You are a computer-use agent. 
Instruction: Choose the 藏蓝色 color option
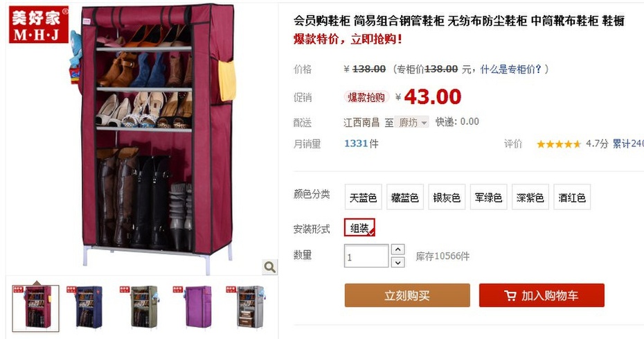pos(405,198)
